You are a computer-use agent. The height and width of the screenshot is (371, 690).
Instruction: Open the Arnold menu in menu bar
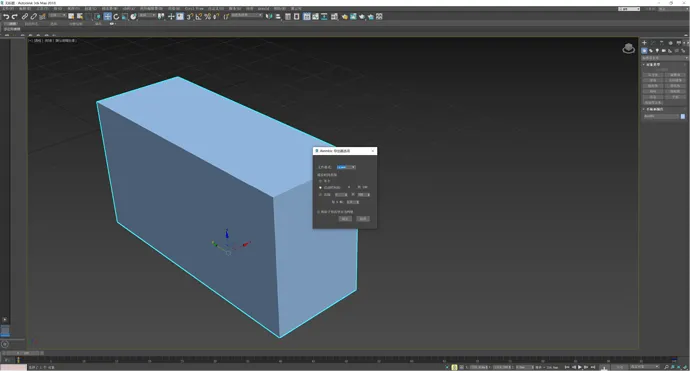[264, 9]
